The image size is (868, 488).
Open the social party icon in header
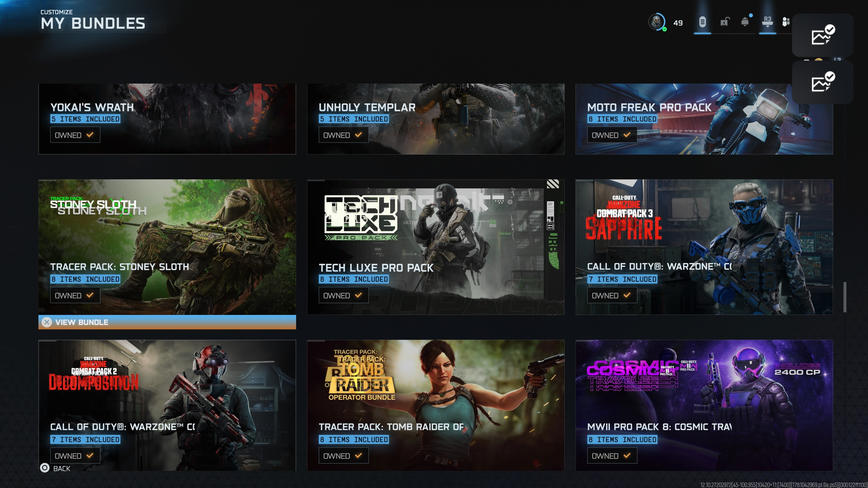tap(786, 22)
